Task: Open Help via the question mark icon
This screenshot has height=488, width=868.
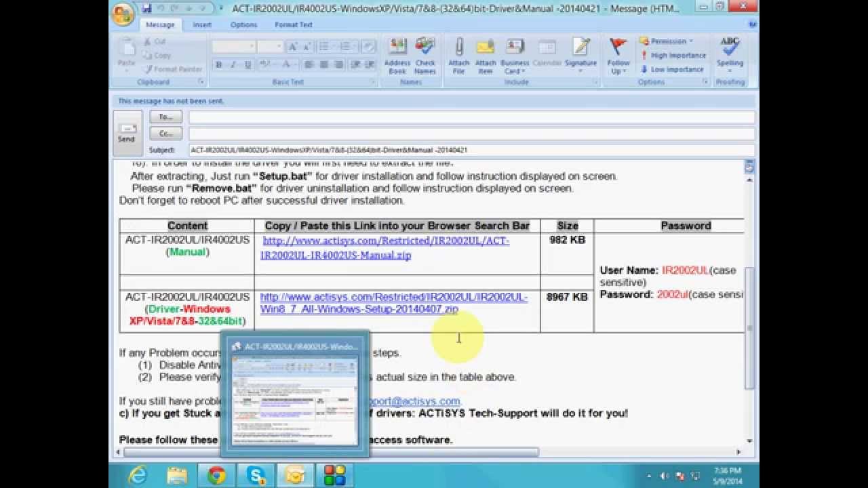Action: point(752,24)
